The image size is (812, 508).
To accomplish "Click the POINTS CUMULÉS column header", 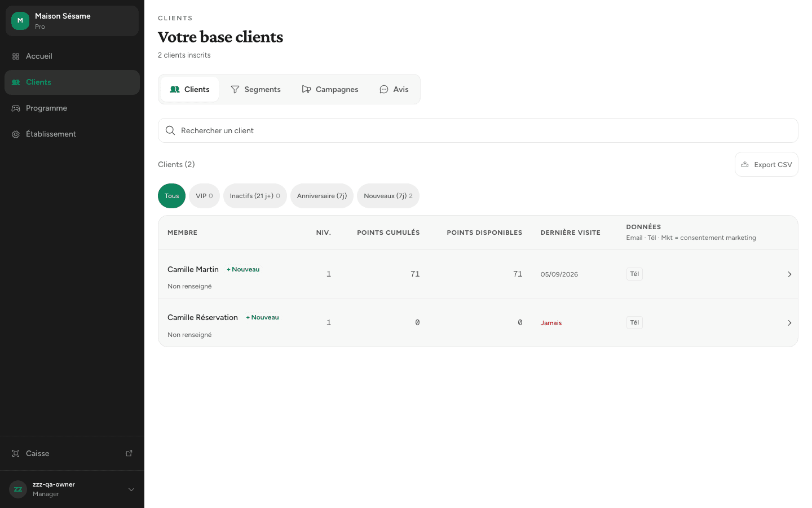I will (389, 233).
